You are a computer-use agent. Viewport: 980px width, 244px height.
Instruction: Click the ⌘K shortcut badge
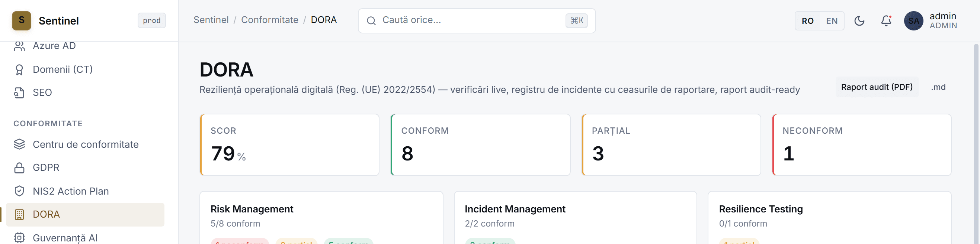[x=576, y=21]
